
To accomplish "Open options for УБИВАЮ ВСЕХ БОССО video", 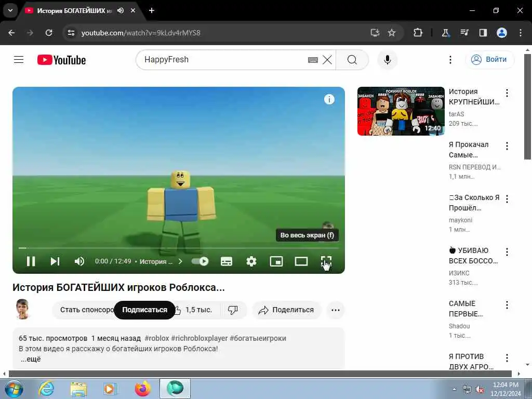I will point(507,252).
